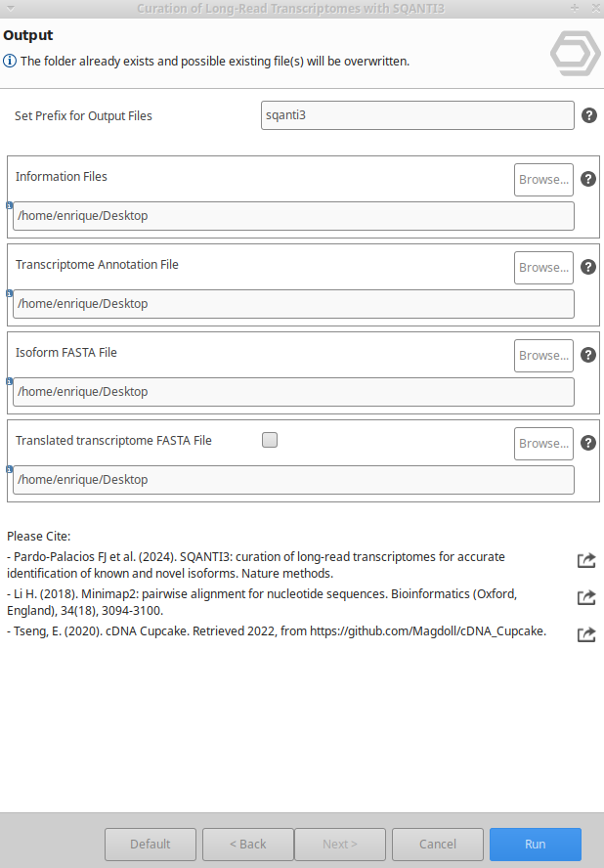
Task: Click help icon for Transcriptome Annotation File
Action: pyautogui.click(x=588, y=267)
